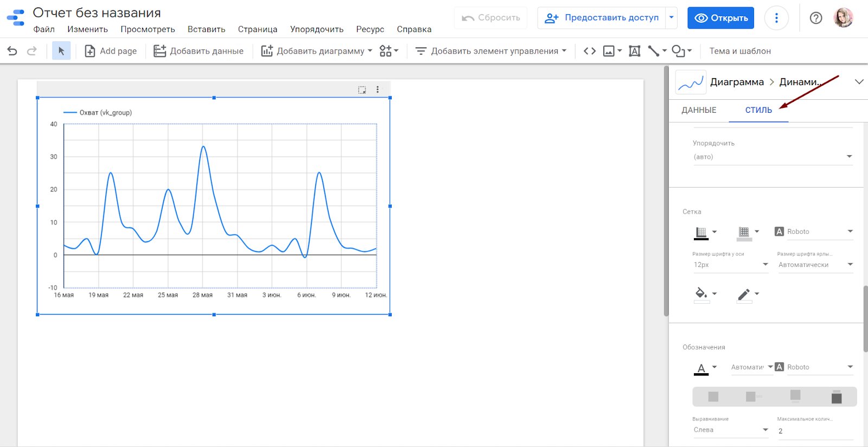The image size is (868, 447).
Task: Click the undo arrow in the toolbar
Action: click(x=12, y=51)
